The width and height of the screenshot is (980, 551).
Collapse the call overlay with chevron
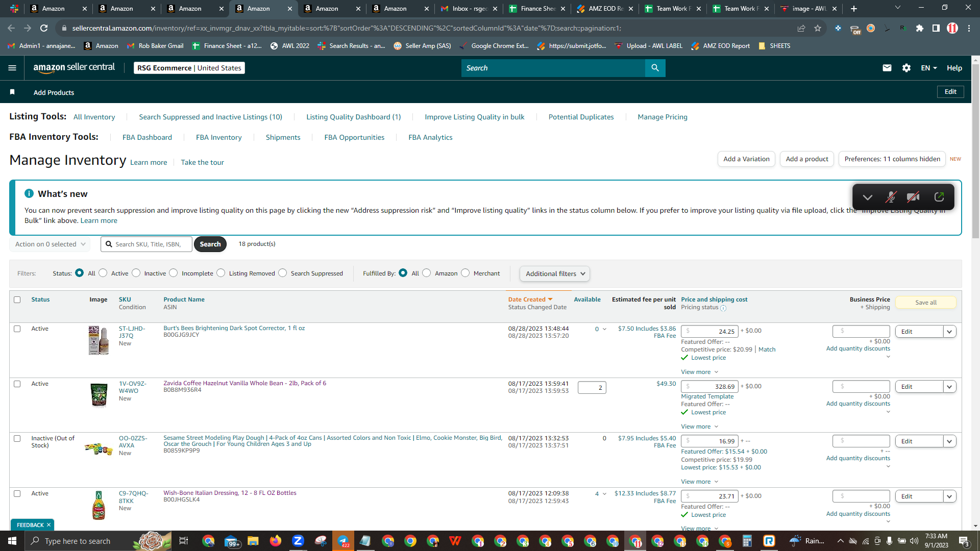tap(867, 197)
